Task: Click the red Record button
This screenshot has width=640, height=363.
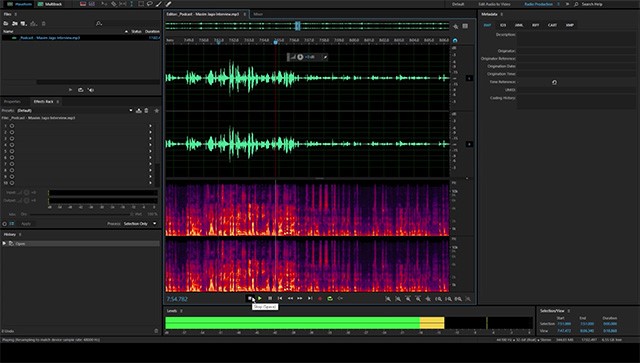Action: 320,298
